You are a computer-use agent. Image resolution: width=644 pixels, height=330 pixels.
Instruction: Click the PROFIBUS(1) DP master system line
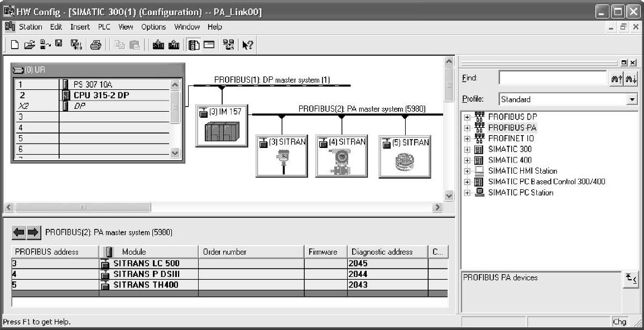coord(272,85)
